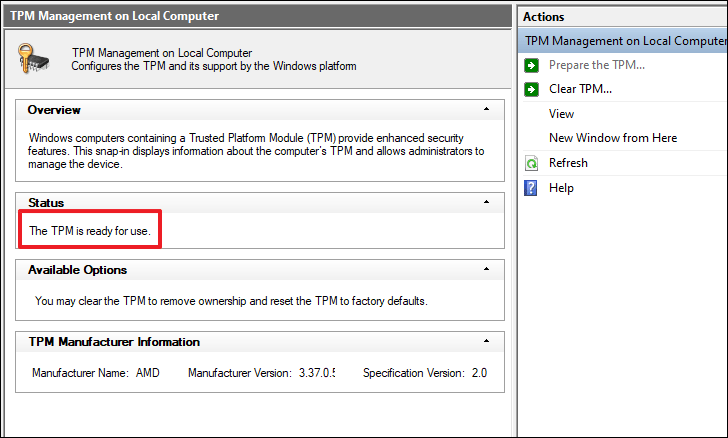Click the Status section heading
The height and width of the screenshot is (438, 728).
[46, 203]
